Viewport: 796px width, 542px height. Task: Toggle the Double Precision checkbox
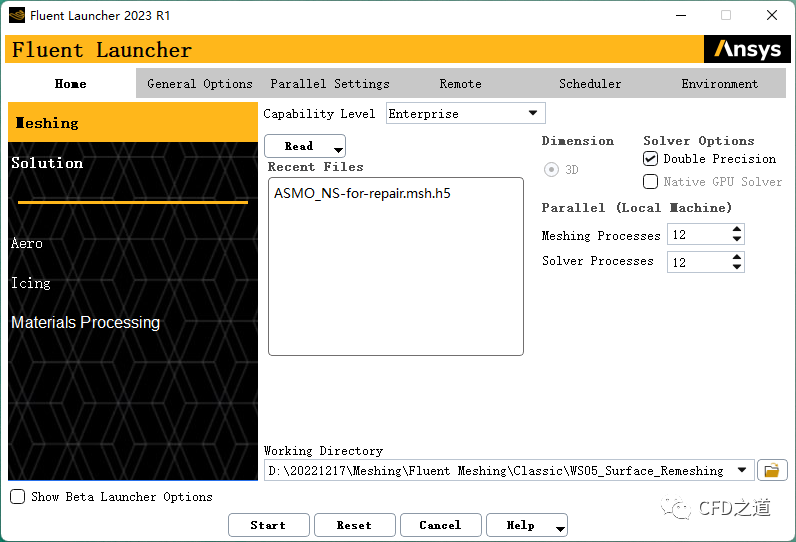point(651,159)
